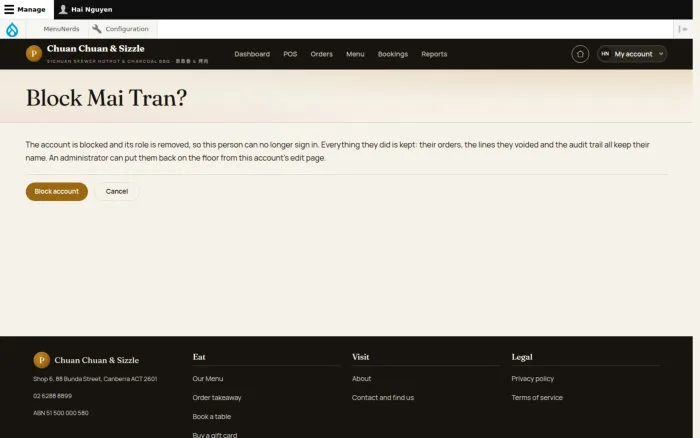Click the Hai Nguyen user icon
Image resolution: width=700 pixels, height=438 pixels.
pyautogui.click(x=63, y=9)
